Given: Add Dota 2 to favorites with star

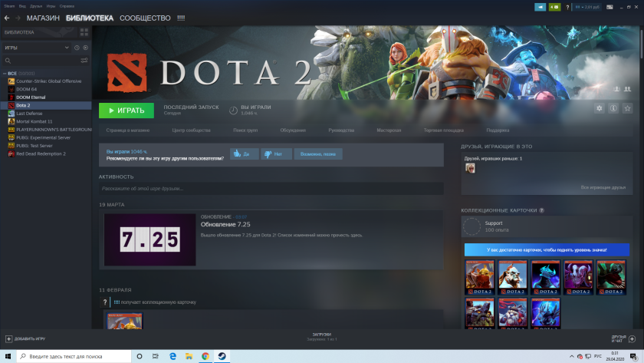Looking at the screenshot, I should coord(627,109).
